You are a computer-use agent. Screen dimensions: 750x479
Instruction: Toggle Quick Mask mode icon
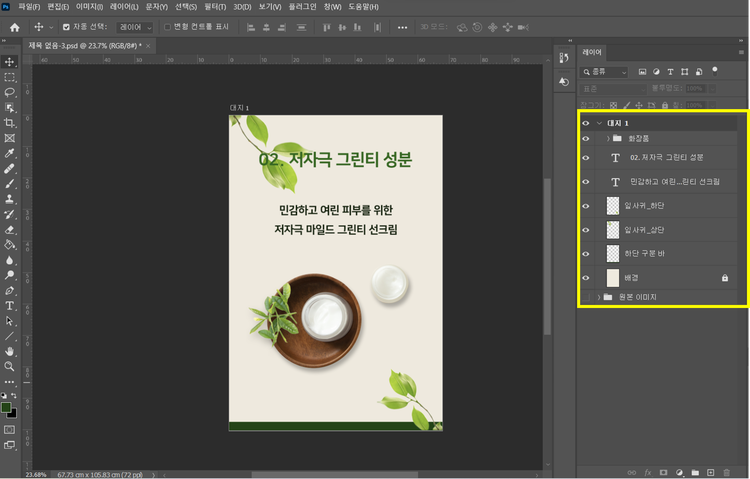coord(9,430)
